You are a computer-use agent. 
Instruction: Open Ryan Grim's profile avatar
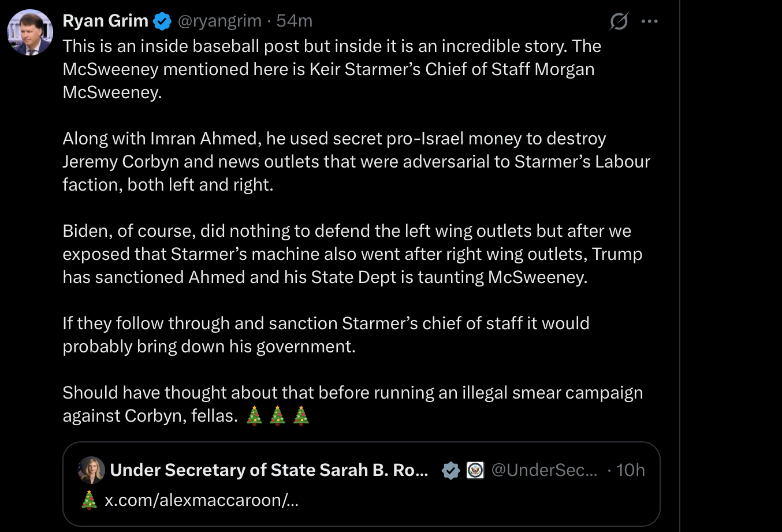[30, 32]
